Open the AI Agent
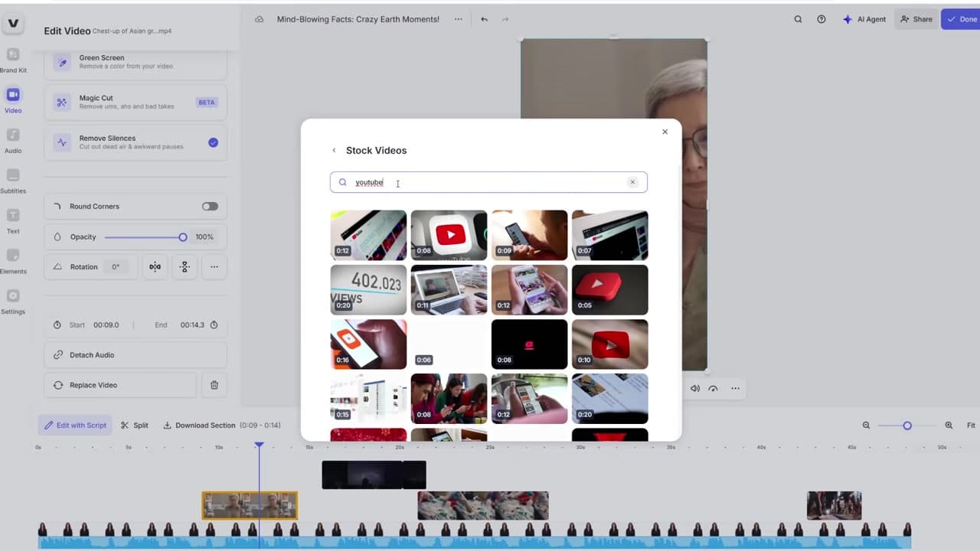The image size is (980, 551). point(865,19)
